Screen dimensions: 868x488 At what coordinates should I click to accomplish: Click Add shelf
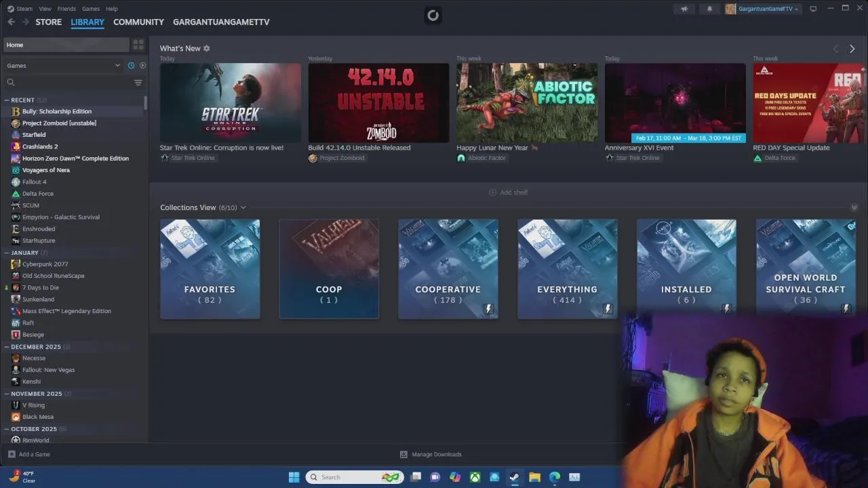coord(508,192)
